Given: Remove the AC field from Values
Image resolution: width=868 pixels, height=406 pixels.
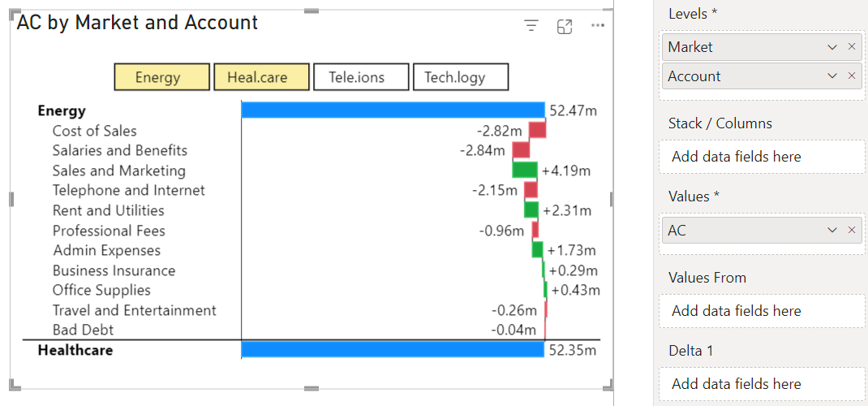Looking at the screenshot, I should click(x=852, y=231).
